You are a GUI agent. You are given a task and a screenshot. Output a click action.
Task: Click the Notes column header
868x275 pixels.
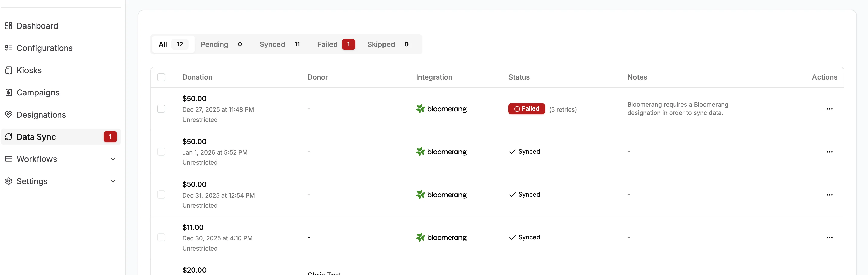coord(637,77)
